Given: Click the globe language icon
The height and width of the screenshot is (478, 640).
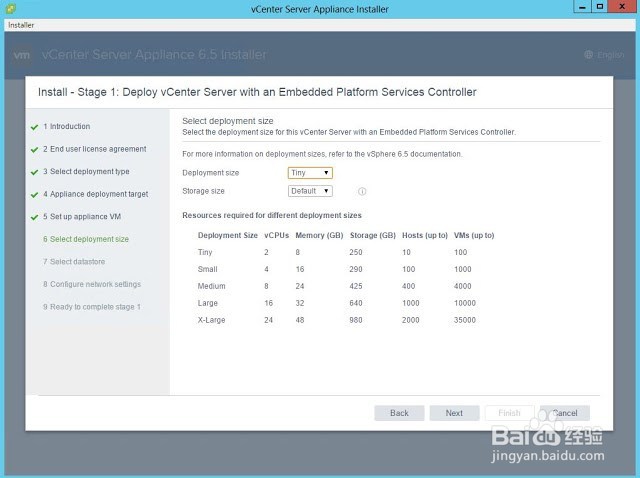Looking at the screenshot, I should point(589,54).
